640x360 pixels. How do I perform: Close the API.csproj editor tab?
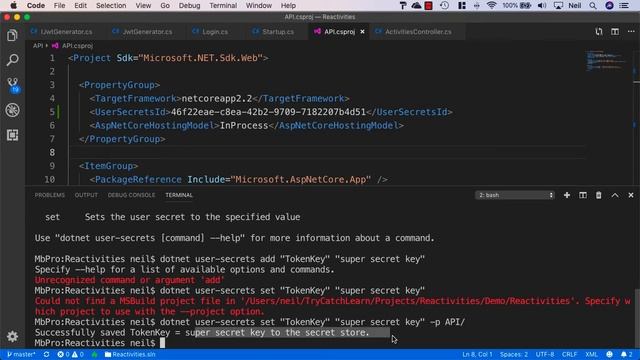click(362, 31)
